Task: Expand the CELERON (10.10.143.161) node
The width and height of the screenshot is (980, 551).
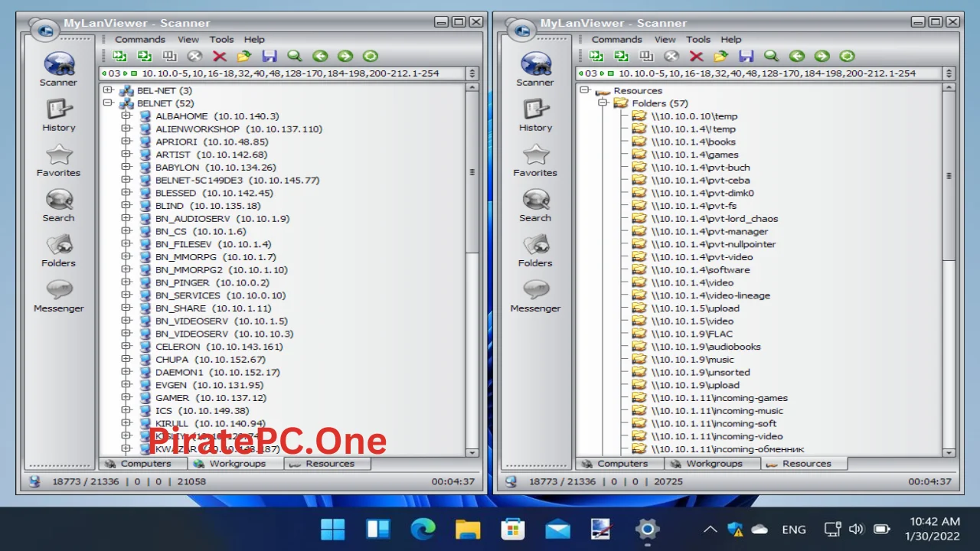Action: click(126, 347)
